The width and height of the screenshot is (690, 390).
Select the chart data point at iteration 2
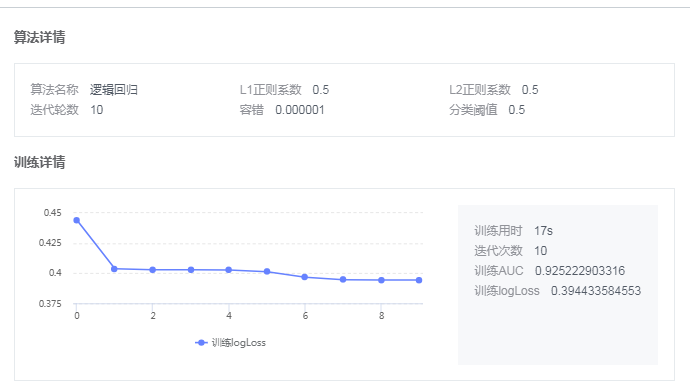coord(153,270)
